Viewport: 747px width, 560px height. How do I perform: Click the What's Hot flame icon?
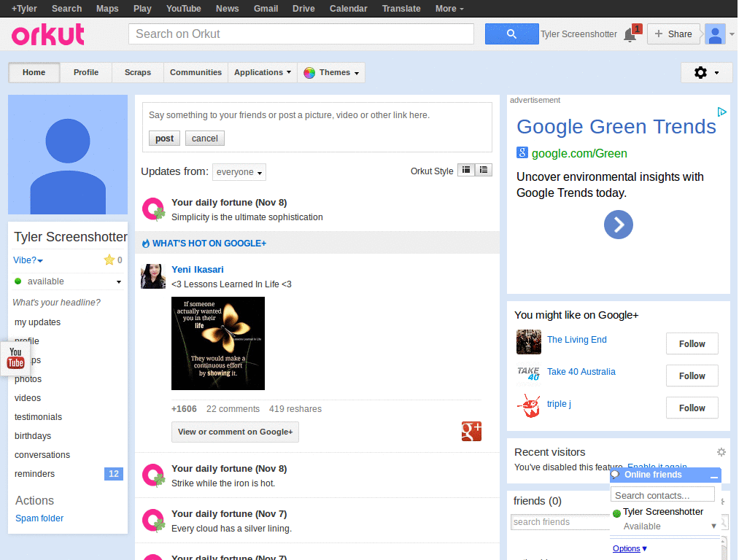pyautogui.click(x=146, y=244)
